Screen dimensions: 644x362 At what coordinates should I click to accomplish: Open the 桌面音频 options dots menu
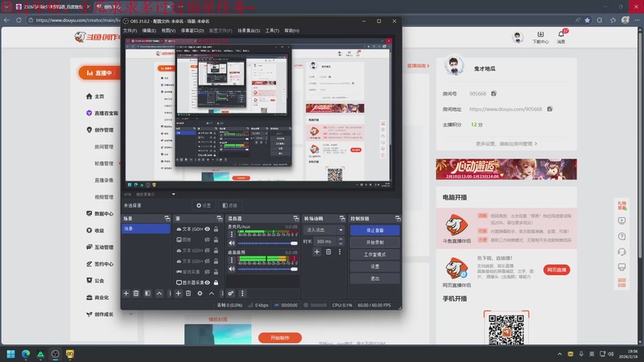[x=231, y=260]
